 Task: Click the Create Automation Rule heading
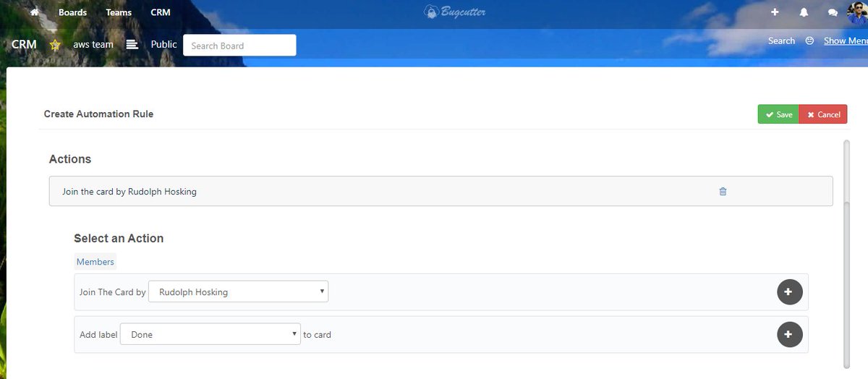click(x=98, y=114)
